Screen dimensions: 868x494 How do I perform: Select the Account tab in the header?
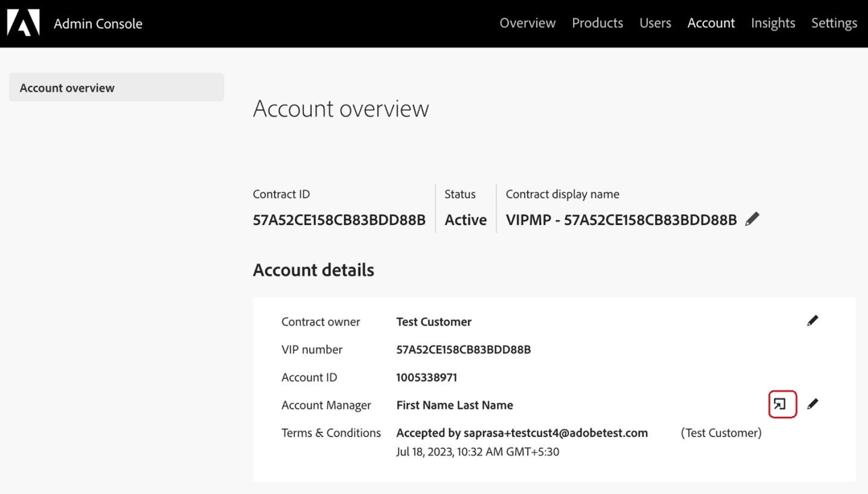[711, 23]
